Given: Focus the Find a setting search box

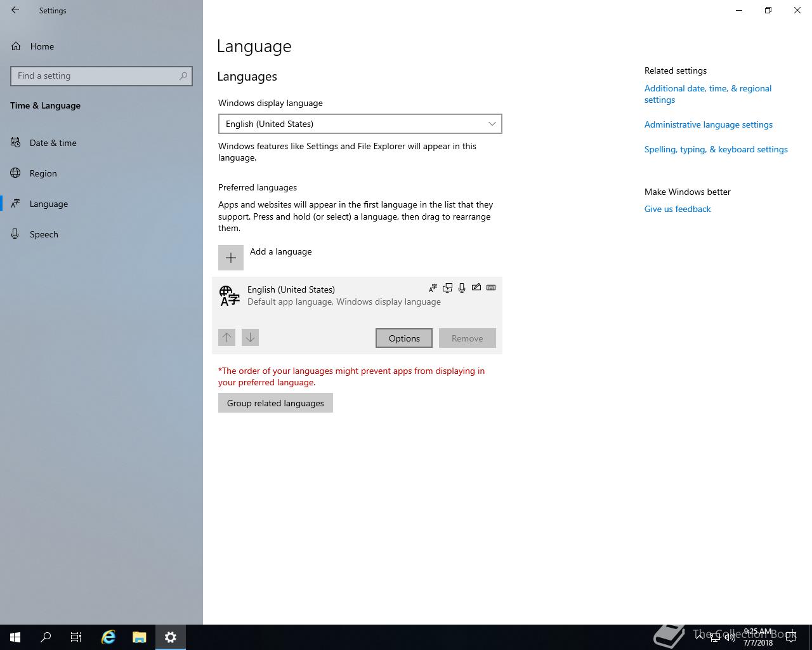Looking at the screenshot, I should (101, 76).
